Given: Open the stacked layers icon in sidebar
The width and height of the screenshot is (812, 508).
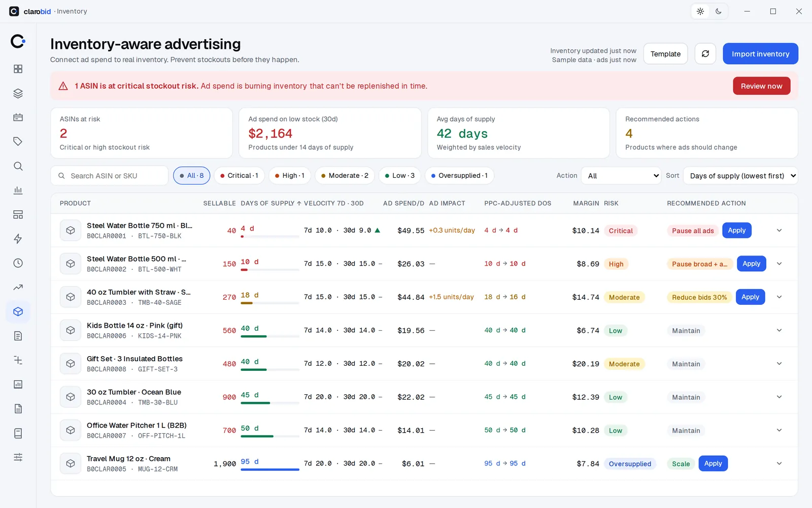Looking at the screenshot, I should tap(18, 93).
